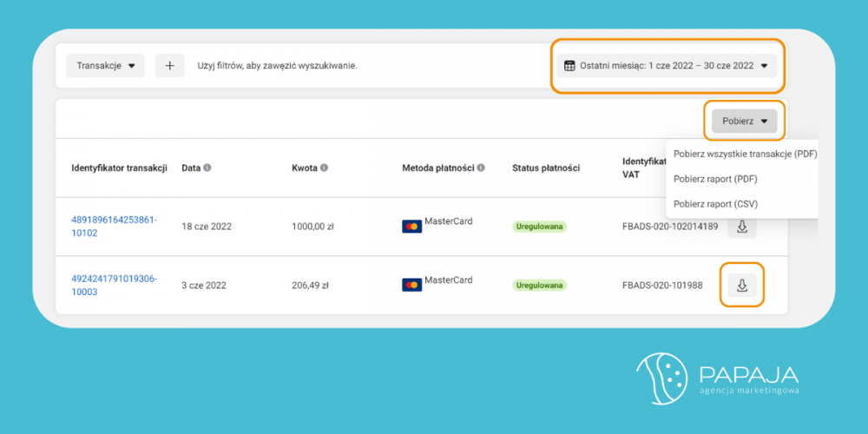Click the 3 cze 2022 date cell
868x434 pixels.
[x=204, y=286]
